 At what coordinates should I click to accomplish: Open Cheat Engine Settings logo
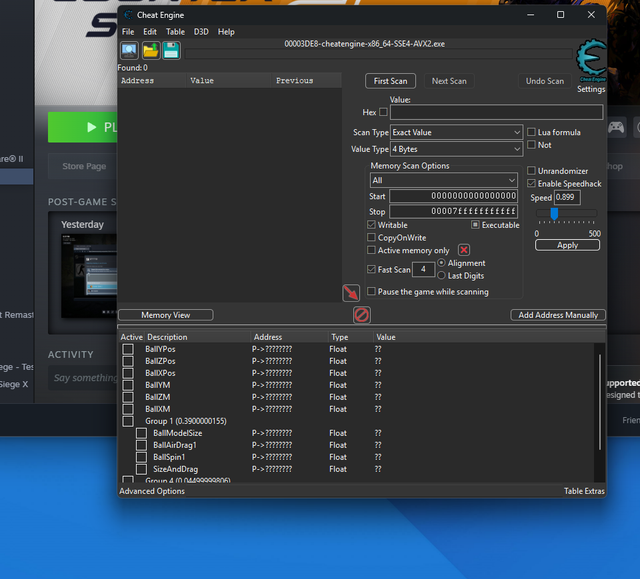[590, 60]
